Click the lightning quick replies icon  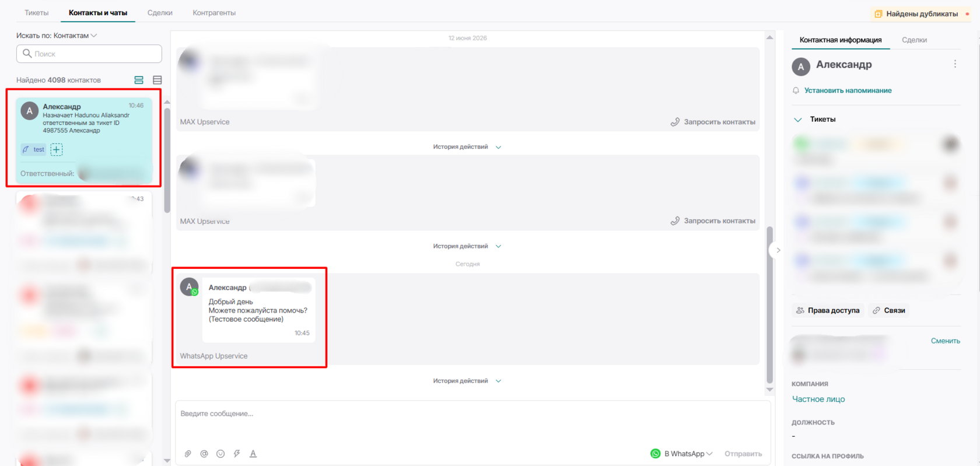(x=237, y=454)
